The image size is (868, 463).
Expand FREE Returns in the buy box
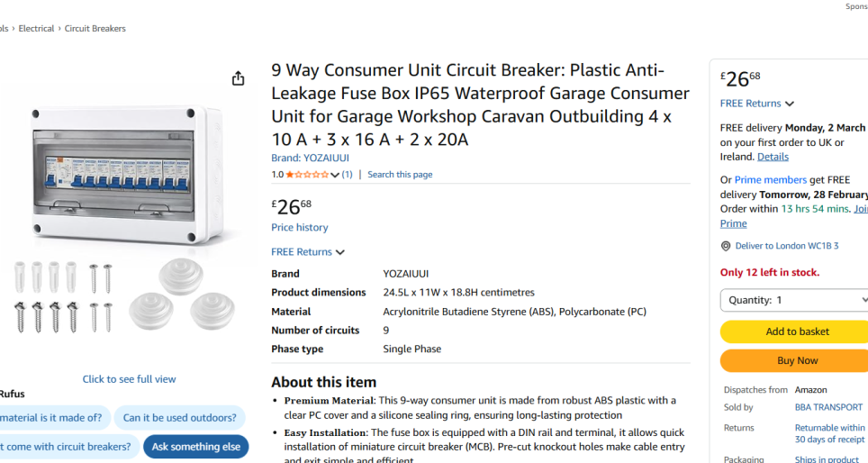[x=757, y=104]
